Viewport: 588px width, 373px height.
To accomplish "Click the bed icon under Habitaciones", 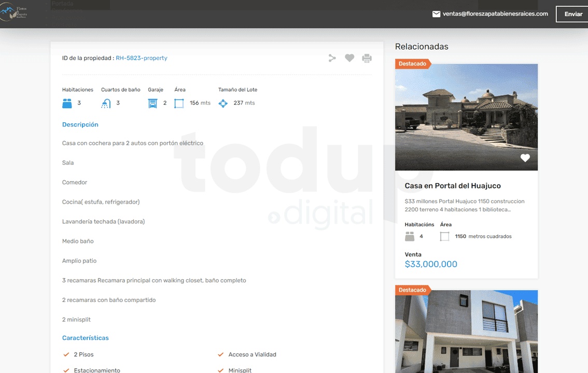I will coord(67,103).
